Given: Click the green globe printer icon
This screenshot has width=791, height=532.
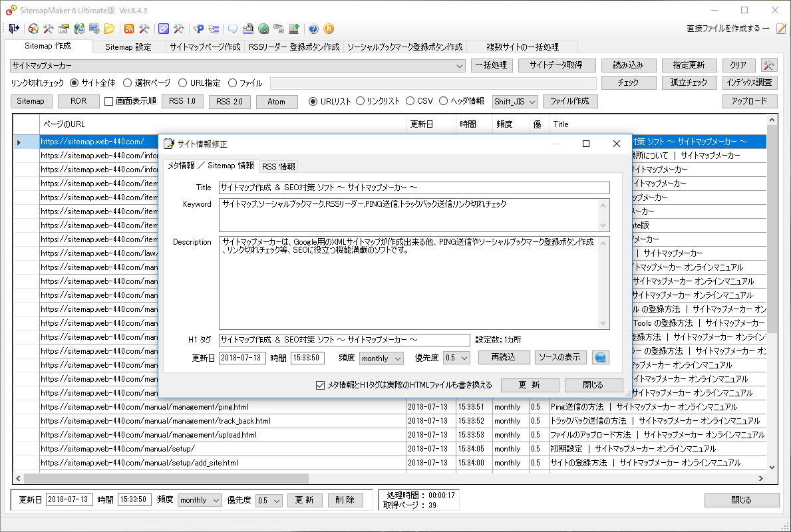Looking at the screenshot, I should coord(263,29).
